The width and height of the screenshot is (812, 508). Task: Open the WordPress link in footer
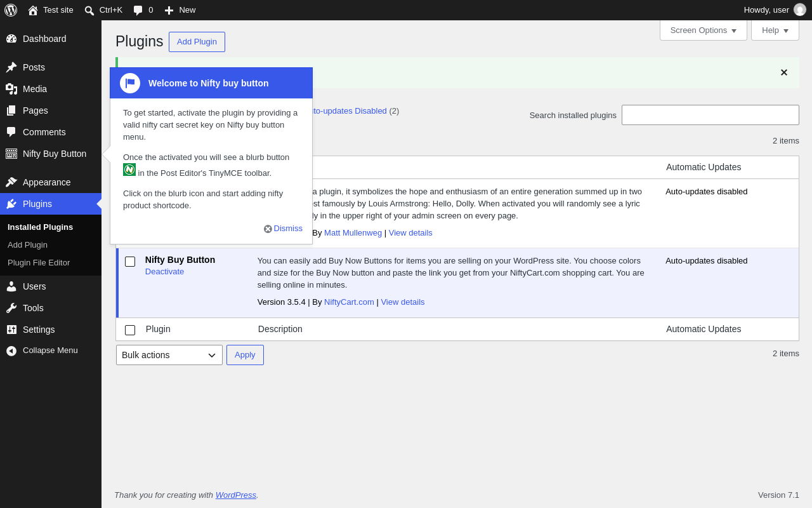(x=236, y=495)
